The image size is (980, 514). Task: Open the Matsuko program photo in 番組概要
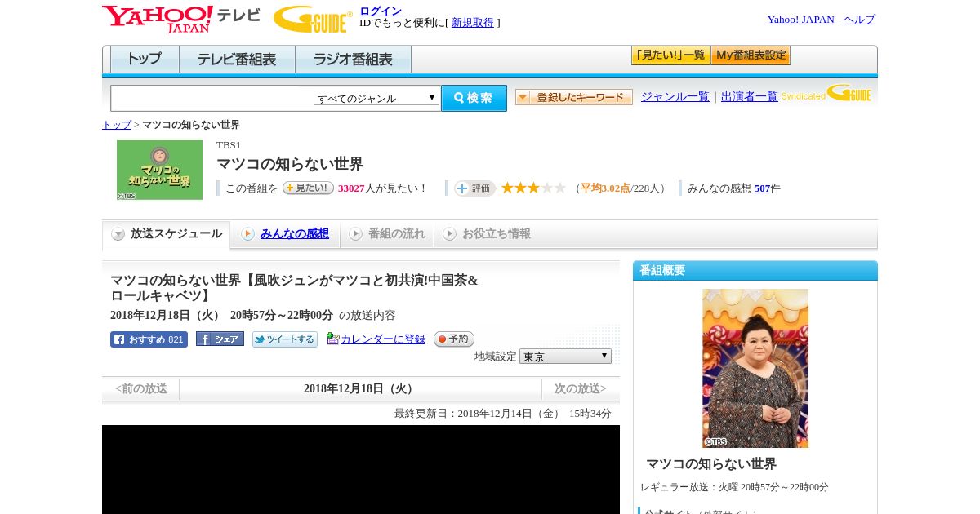(x=755, y=368)
